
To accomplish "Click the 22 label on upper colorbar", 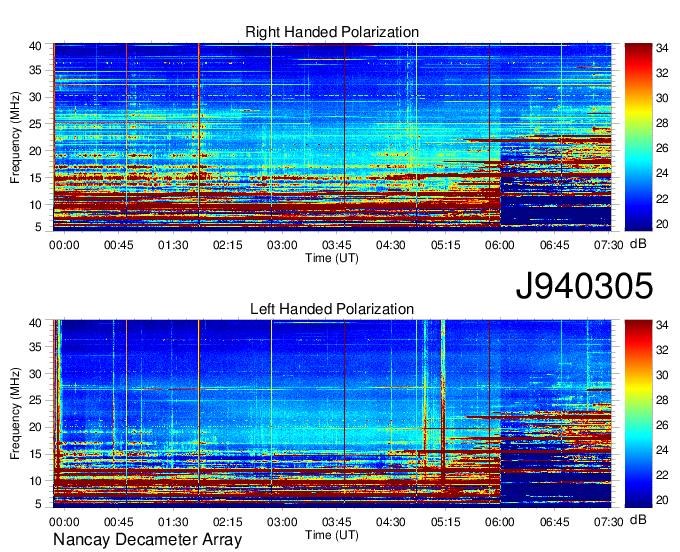I will [662, 199].
